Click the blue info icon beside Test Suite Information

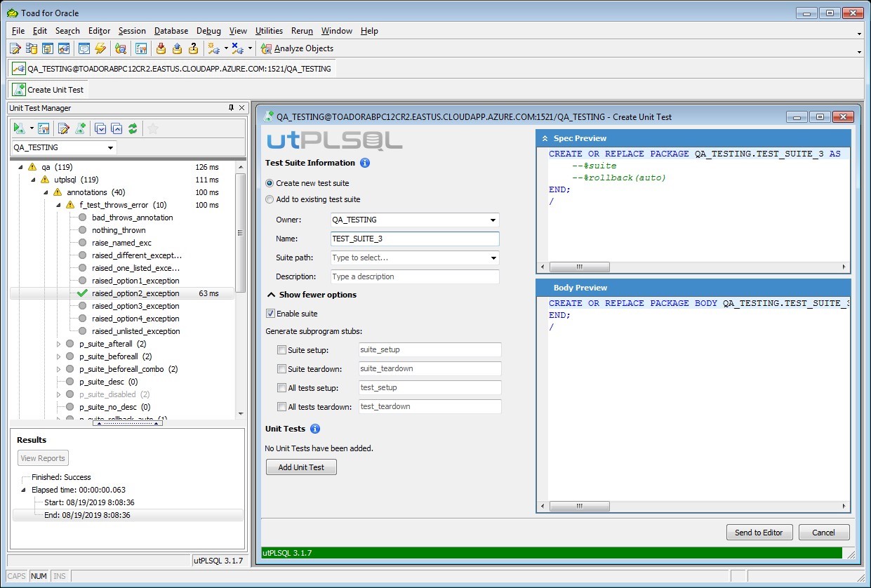coord(364,163)
